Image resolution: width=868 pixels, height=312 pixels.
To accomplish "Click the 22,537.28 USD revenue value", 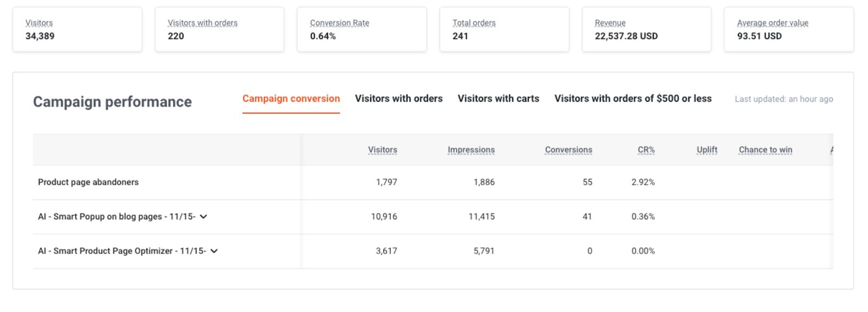I will (x=626, y=36).
